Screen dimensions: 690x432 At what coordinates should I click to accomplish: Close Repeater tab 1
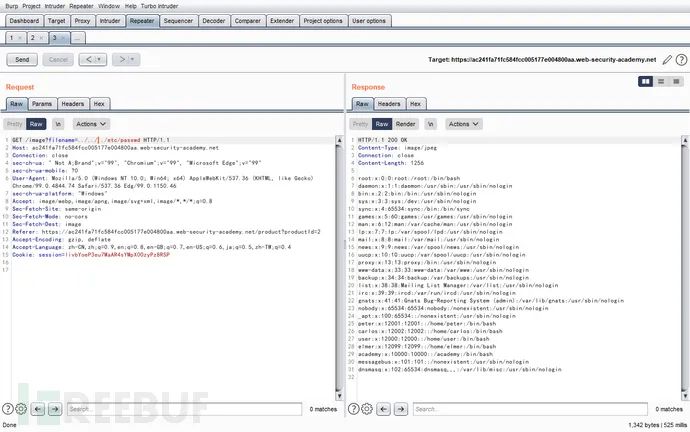click(20, 38)
